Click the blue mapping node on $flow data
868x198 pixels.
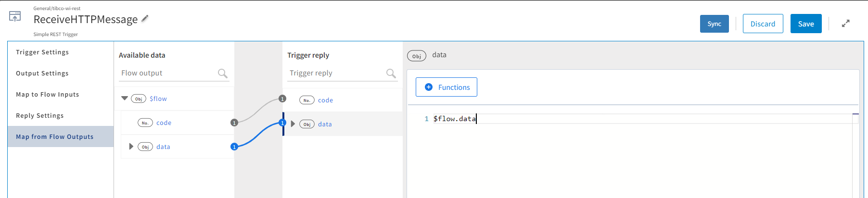[x=234, y=147]
